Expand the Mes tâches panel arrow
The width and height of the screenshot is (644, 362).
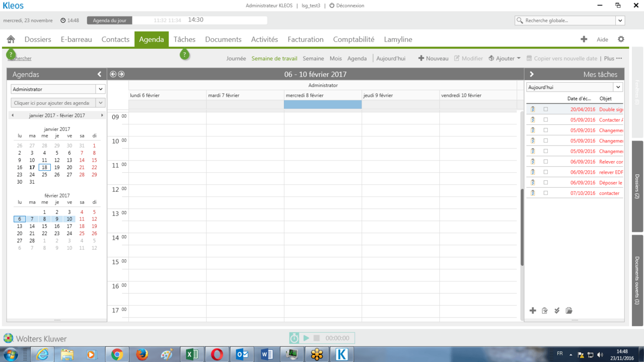point(531,74)
